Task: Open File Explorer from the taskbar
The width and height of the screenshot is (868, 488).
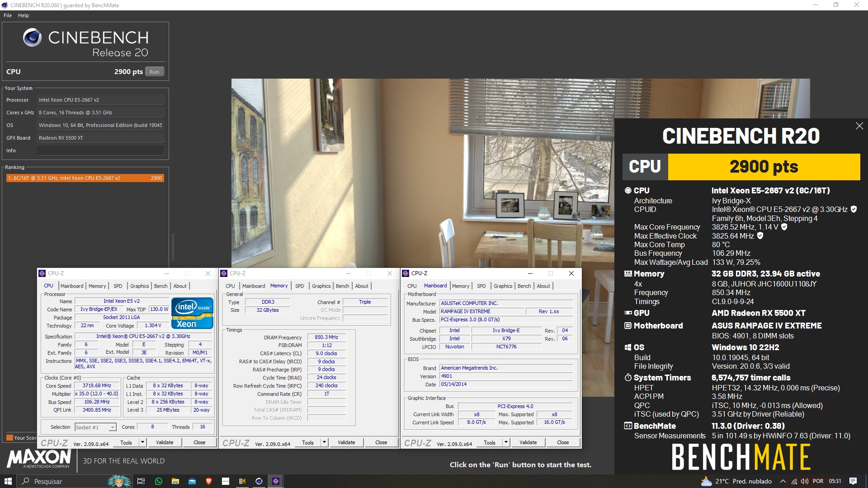Action: tap(175, 481)
